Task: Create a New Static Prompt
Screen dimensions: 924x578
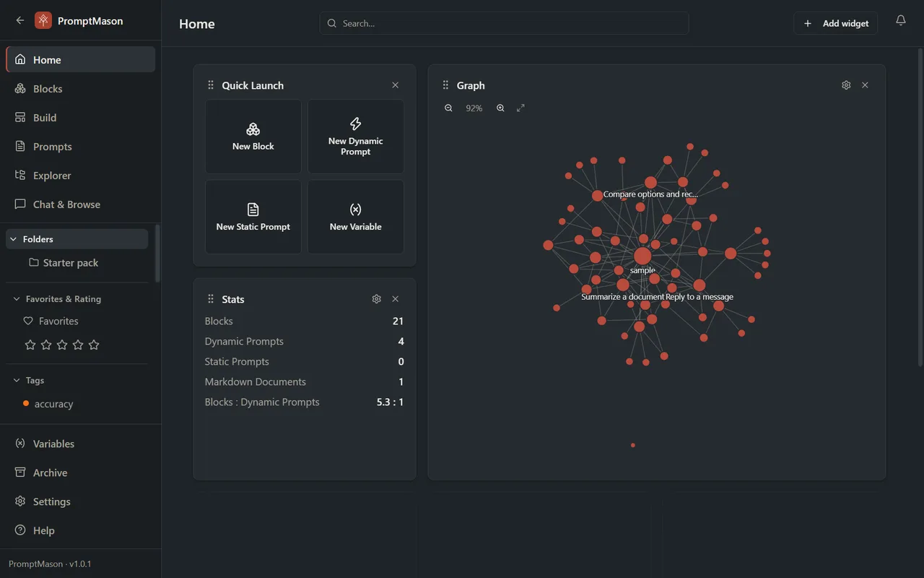Action: click(x=253, y=217)
